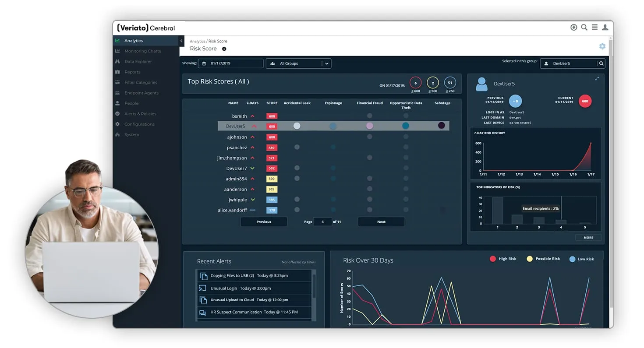Image resolution: width=644 pixels, height=348 pixels.
Task: Click the download icon in top bar
Action: click(x=573, y=27)
